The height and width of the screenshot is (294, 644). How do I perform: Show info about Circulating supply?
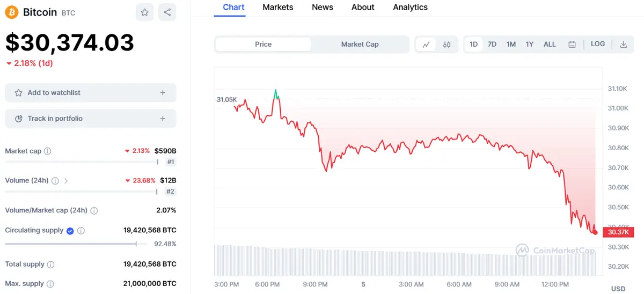(81, 231)
